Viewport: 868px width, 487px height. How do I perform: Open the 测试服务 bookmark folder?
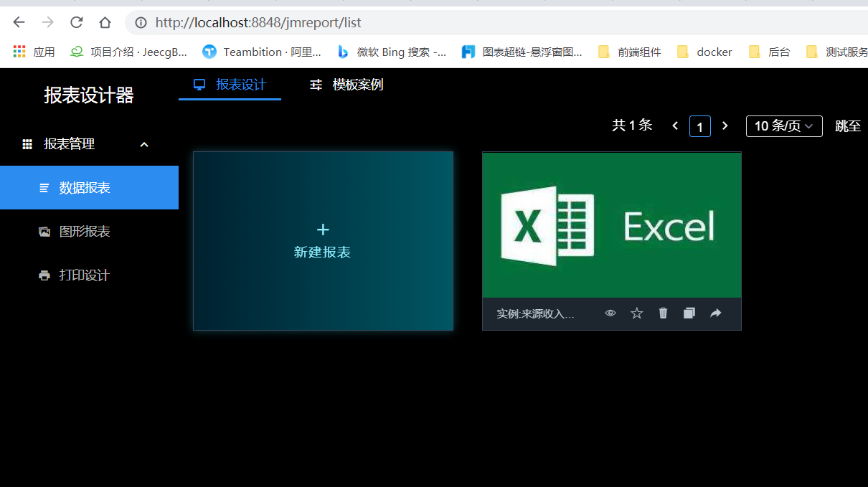[x=836, y=52]
